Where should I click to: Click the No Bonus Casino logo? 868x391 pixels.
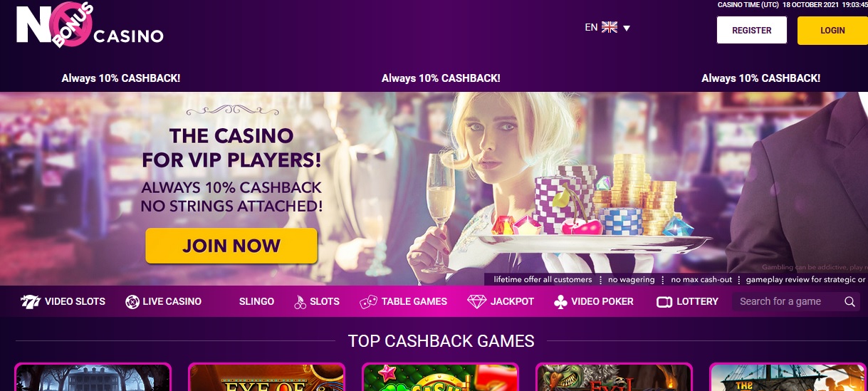click(x=90, y=26)
